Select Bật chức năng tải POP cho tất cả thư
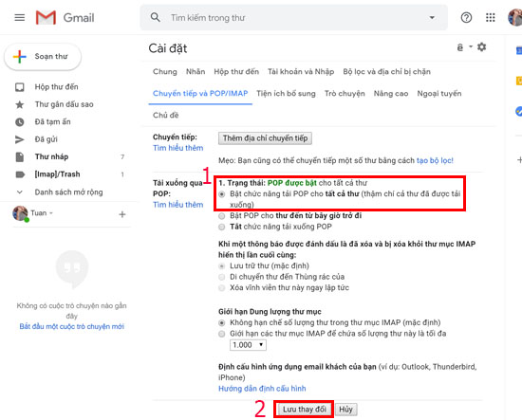Image resolution: width=522 pixels, height=420 pixels. pos(222,194)
